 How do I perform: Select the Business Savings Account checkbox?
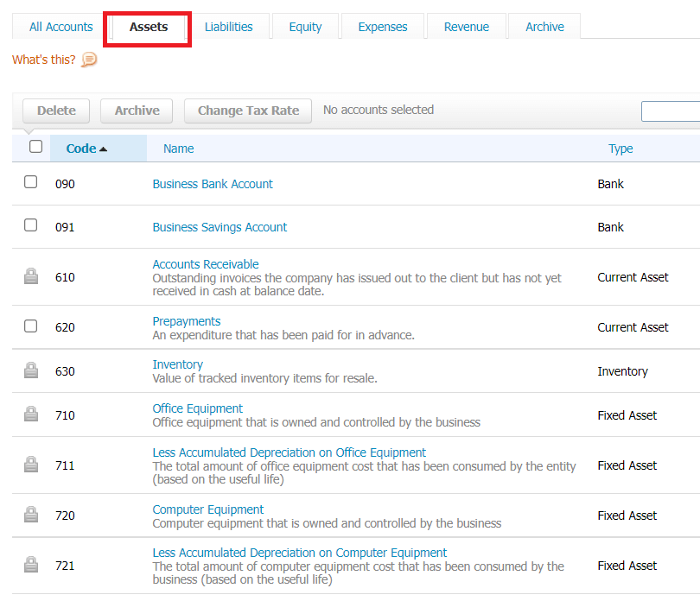31,225
